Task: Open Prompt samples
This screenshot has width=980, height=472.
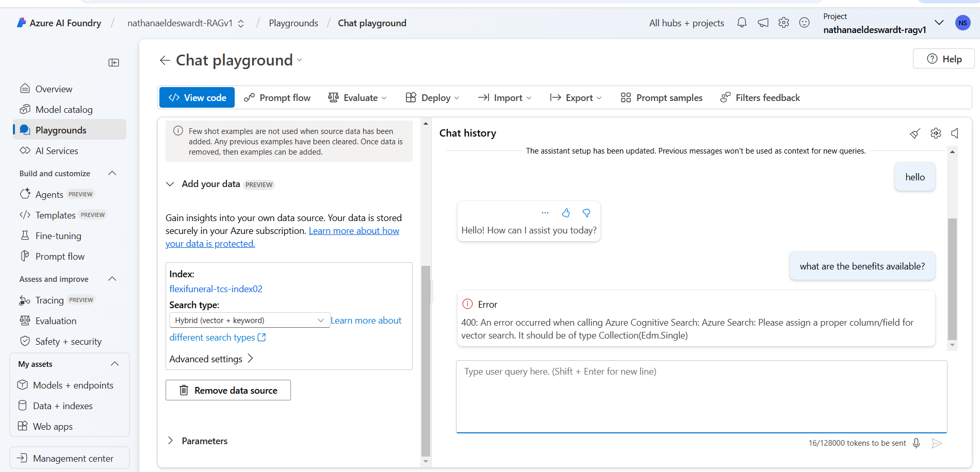Action: [x=661, y=97]
